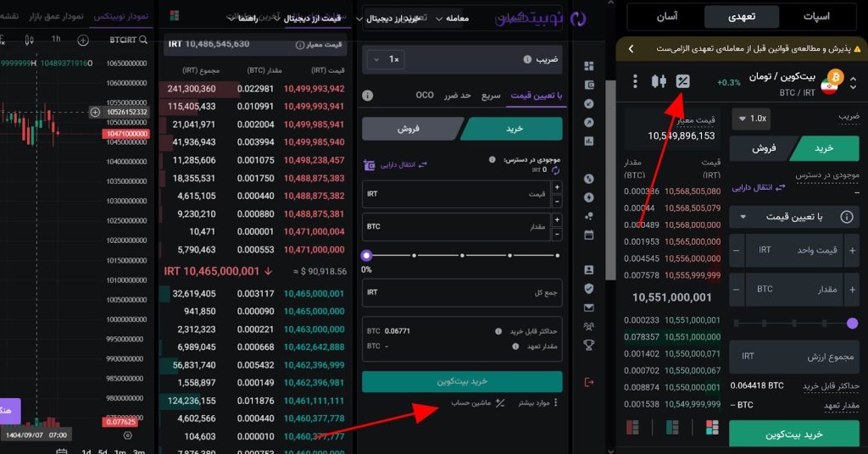Click the mobile خرید بیت‌کوین button
This screenshot has height=454, width=868.
tap(794, 435)
